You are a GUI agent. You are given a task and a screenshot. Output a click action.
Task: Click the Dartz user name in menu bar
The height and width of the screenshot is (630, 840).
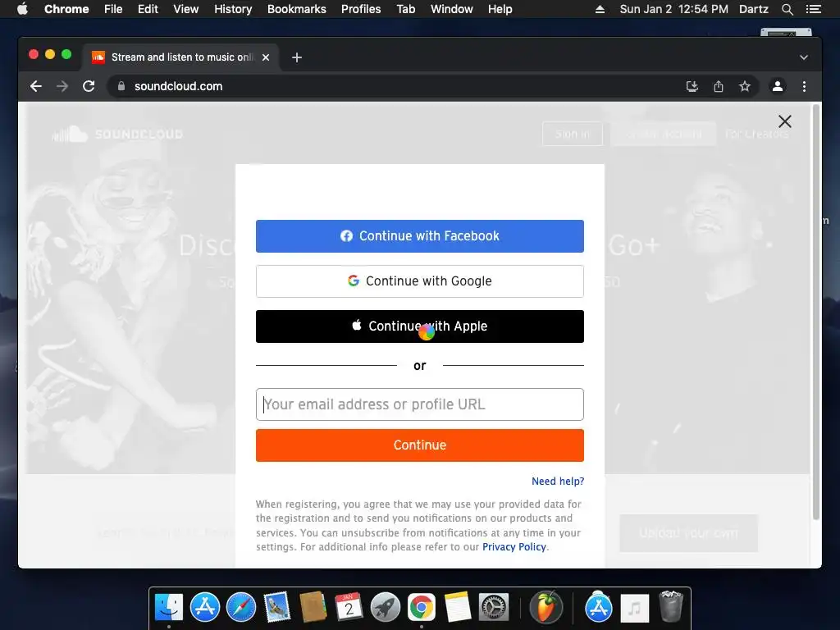753,9
